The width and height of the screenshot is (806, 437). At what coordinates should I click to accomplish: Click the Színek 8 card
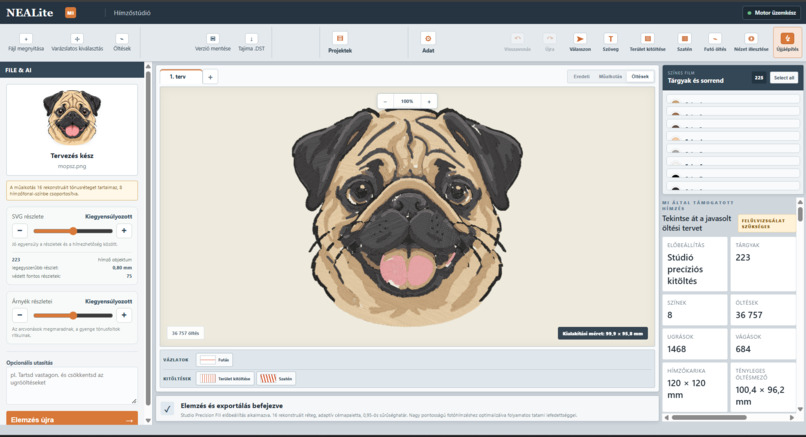[695, 310]
